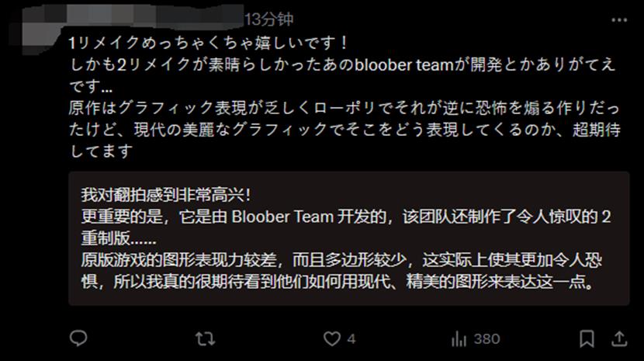Select translated text starting with 原版游戏的图形
The height and width of the screenshot is (361, 644).
pos(341,271)
